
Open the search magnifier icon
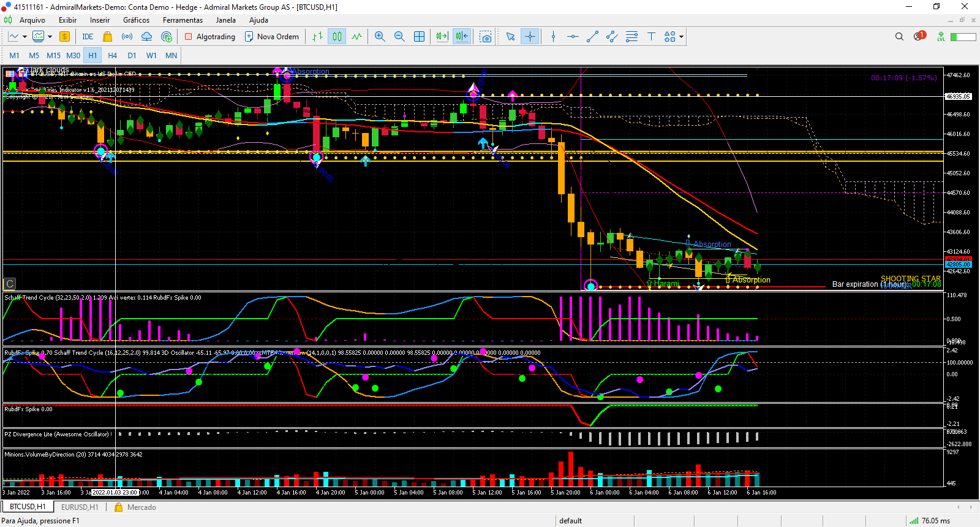[x=899, y=37]
